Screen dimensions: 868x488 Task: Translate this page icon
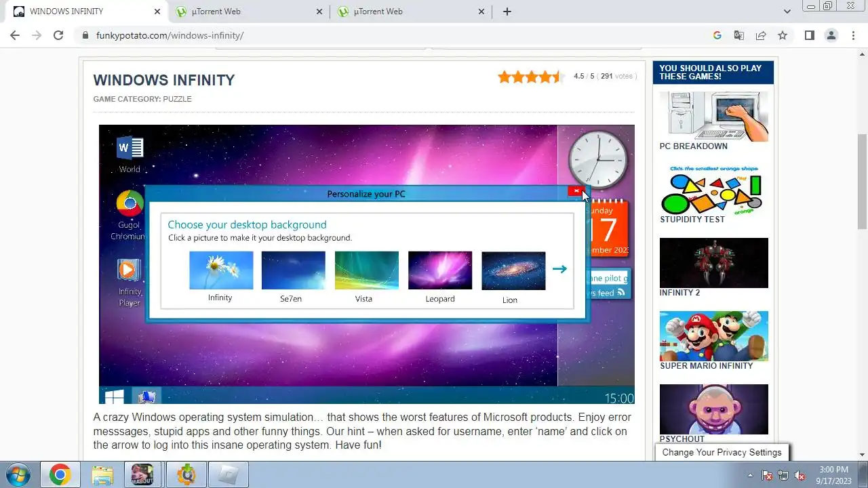[x=739, y=35]
